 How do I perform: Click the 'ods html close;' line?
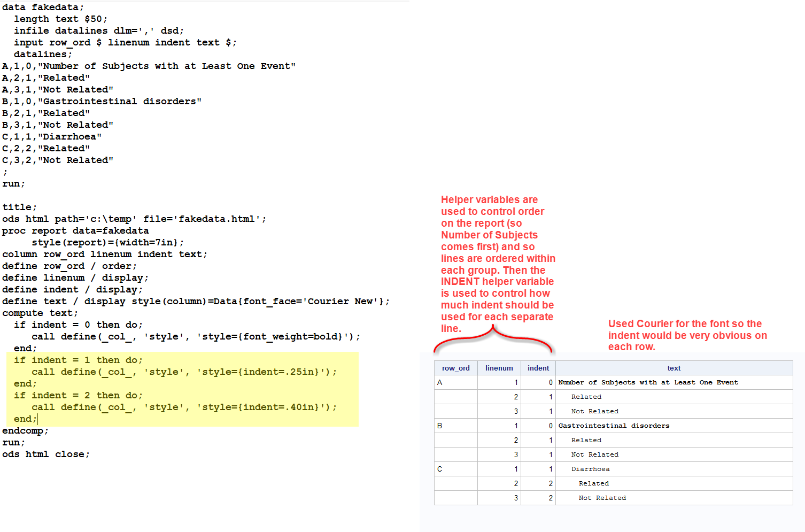pos(46,454)
